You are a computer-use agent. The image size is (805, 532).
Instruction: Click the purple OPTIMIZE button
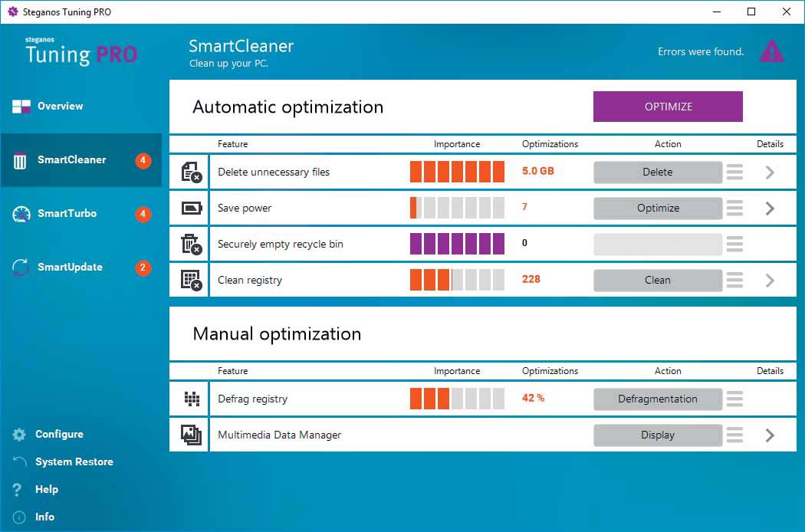pos(668,107)
